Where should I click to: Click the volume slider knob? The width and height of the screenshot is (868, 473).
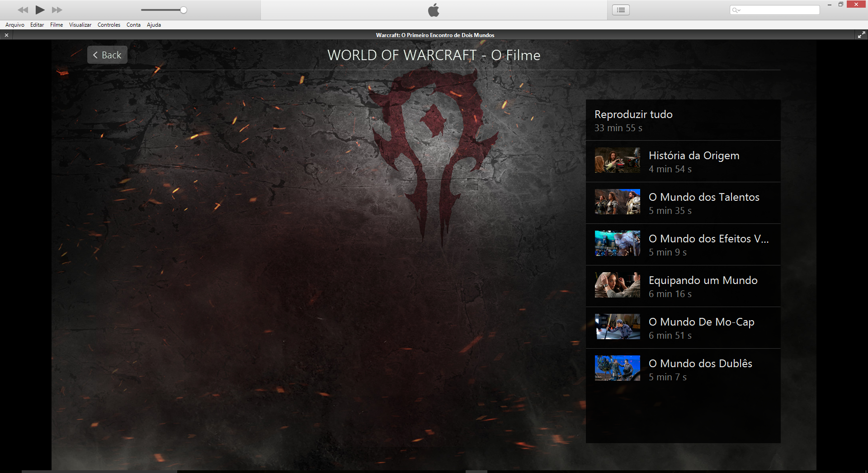point(184,10)
